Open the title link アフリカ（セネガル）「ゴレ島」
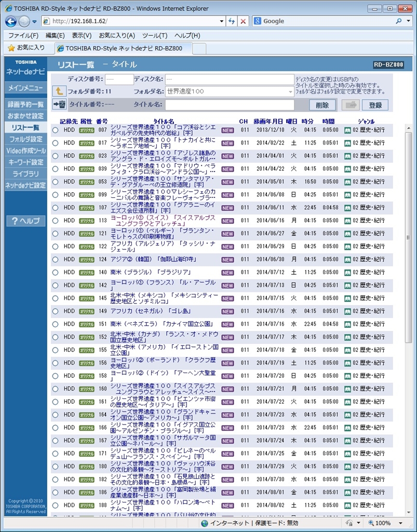Viewport: 417px width, 532px height. (x=151, y=311)
